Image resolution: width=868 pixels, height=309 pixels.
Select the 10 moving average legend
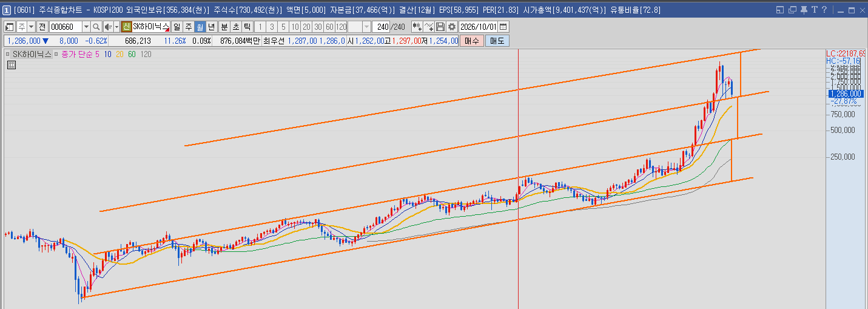point(107,54)
